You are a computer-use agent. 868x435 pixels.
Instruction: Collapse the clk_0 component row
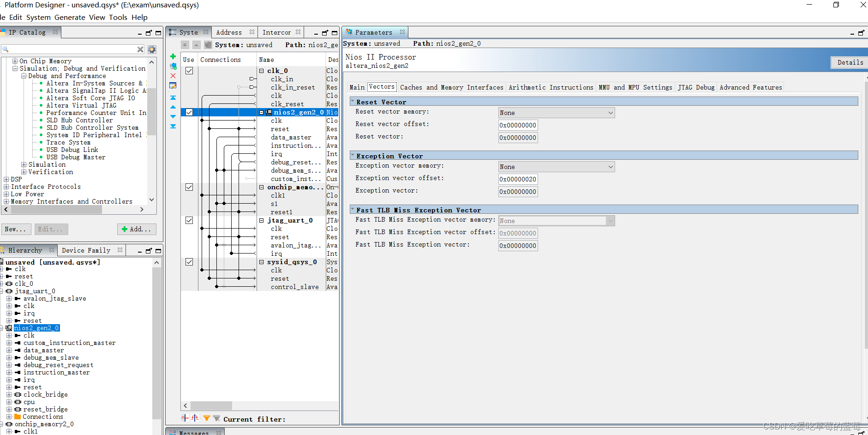click(262, 71)
